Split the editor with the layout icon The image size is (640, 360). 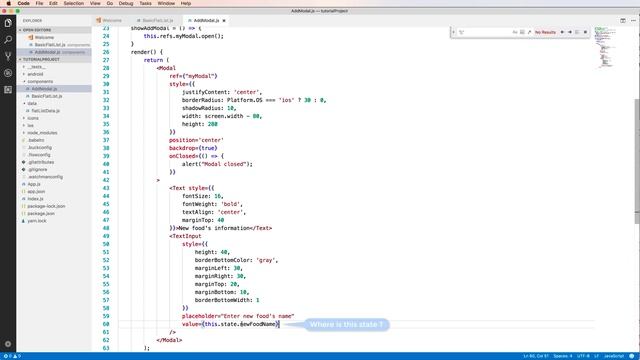coord(623,20)
